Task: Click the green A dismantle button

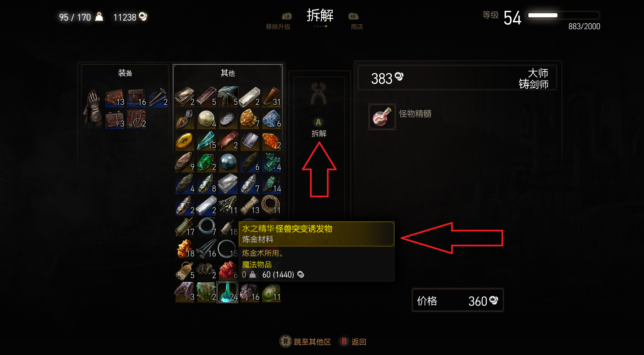Action: pos(318,123)
